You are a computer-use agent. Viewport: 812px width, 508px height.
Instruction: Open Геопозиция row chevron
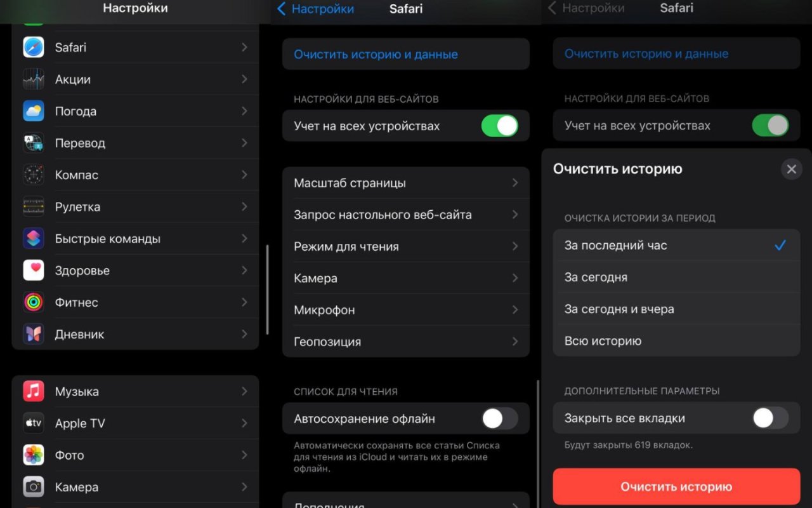tap(515, 342)
